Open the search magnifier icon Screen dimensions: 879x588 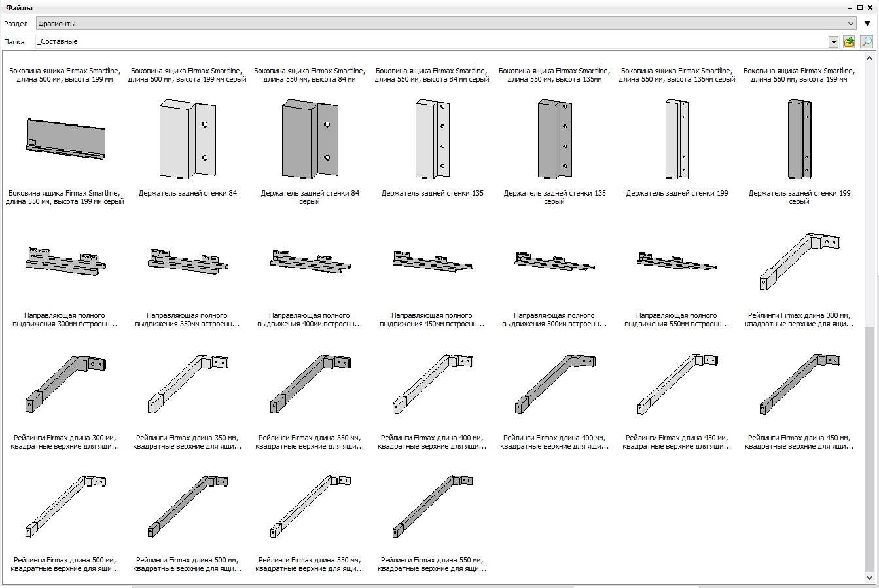(867, 42)
